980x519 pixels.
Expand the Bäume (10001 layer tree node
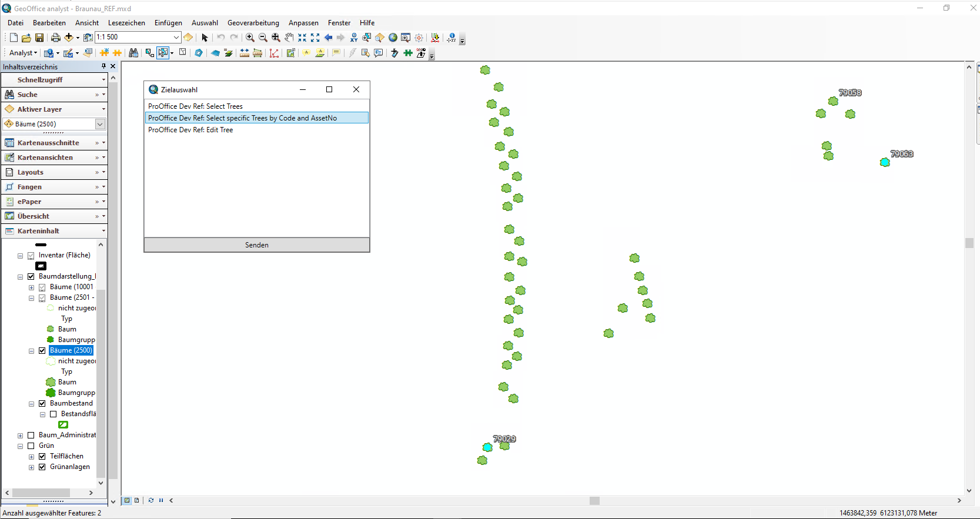point(32,287)
